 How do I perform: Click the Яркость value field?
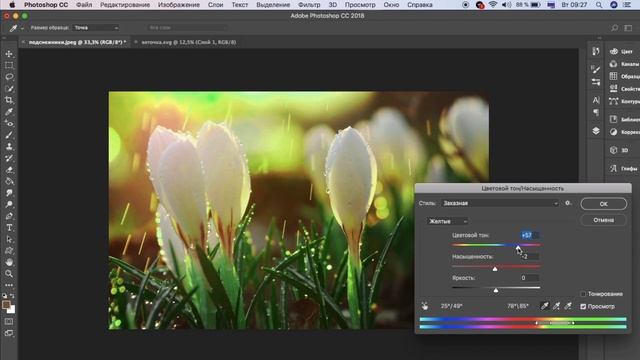coord(529,278)
